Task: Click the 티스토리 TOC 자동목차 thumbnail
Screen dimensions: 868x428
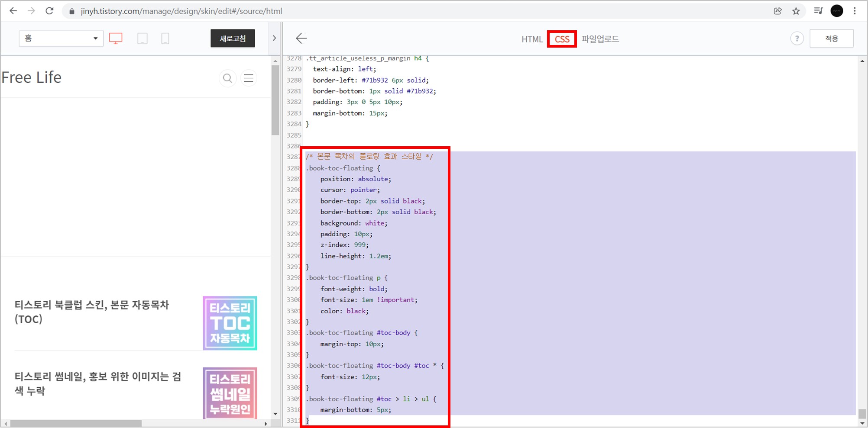Action: coord(230,323)
